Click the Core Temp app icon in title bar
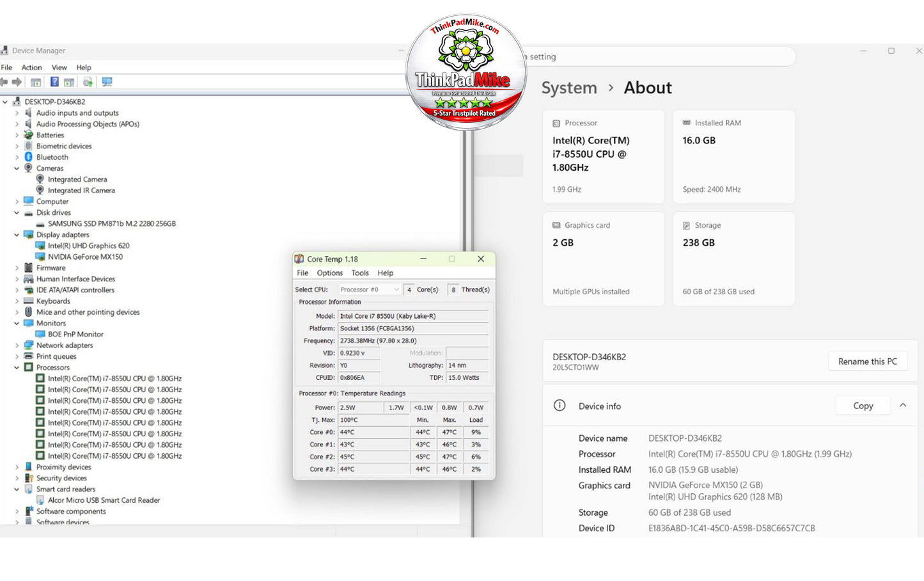The width and height of the screenshot is (924, 581). tap(299, 259)
